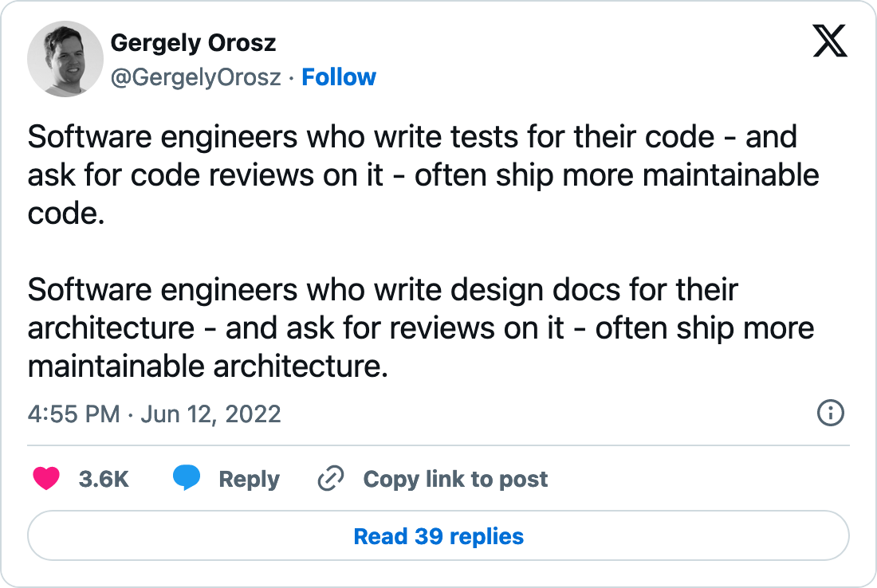
Task: Click the blue reply bubble icon
Action: [187, 479]
